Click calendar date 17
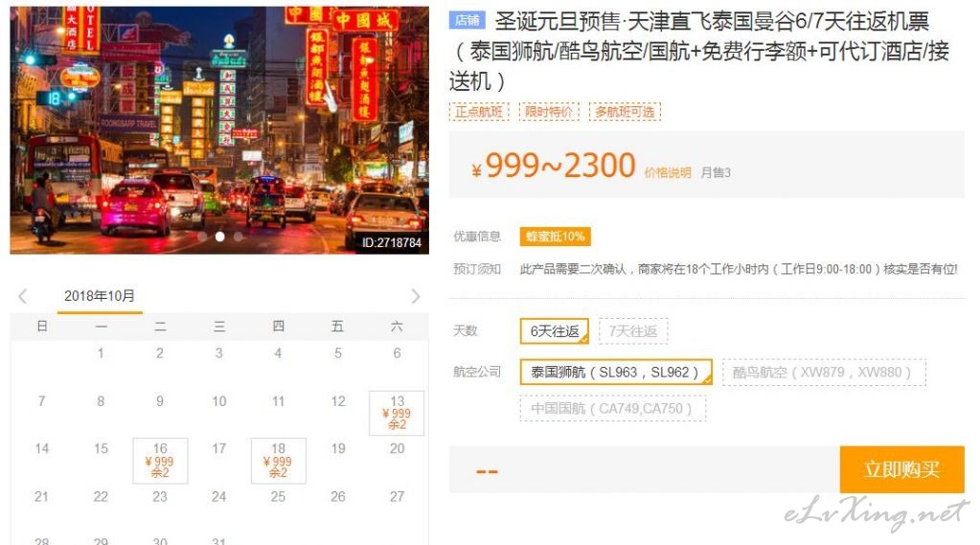980x545 pixels. pos(218,449)
